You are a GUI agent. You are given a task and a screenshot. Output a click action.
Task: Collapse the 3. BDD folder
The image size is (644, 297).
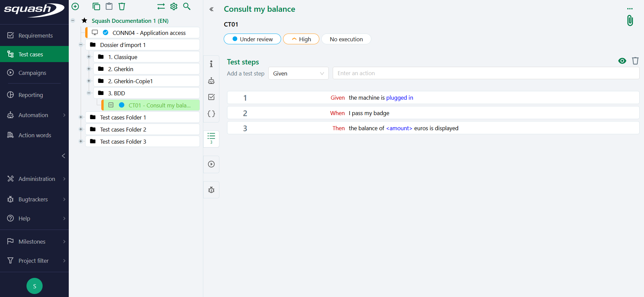(89, 93)
